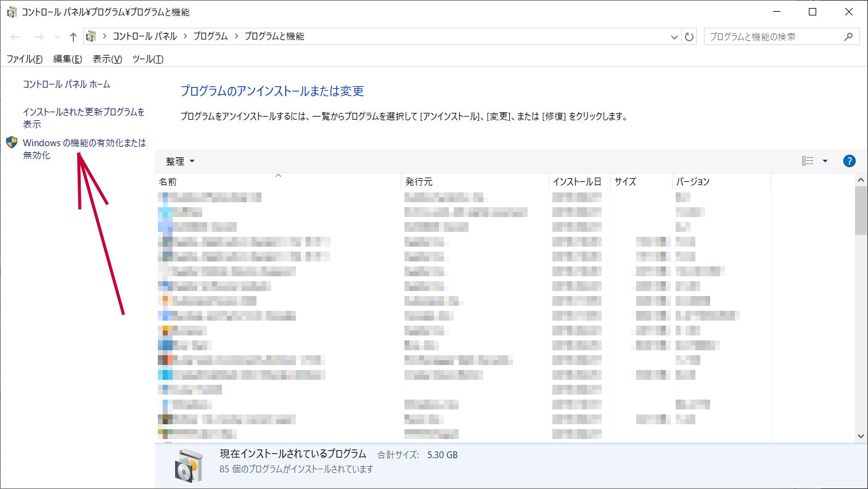This screenshot has height=489, width=868.
Task: Click the disc box icon in details pane
Action: click(188, 464)
